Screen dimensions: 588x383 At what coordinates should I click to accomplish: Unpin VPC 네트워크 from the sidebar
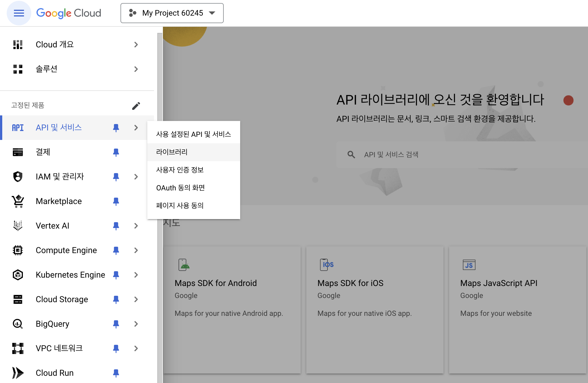pyautogui.click(x=116, y=348)
